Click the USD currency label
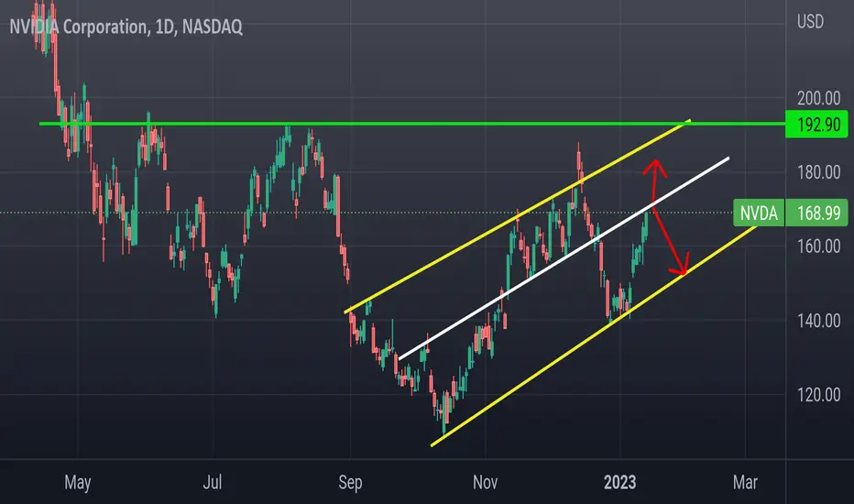Image resolution: width=854 pixels, height=504 pixels. coord(810,22)
